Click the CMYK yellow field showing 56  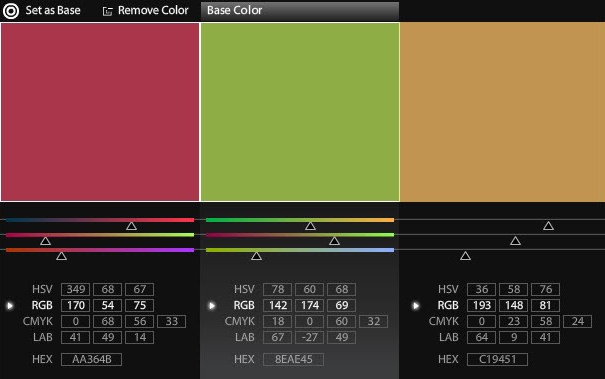(x=140, y=321)
